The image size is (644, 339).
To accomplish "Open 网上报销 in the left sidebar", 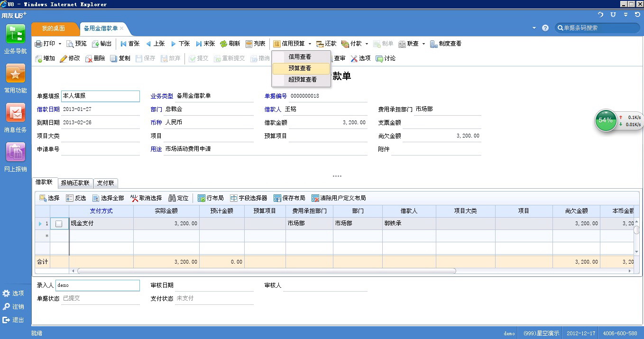I will (x=15, y=157).
